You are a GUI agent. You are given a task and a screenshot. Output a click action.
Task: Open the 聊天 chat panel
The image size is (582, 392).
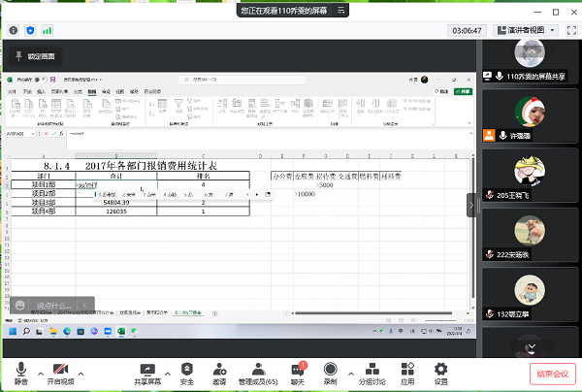pos(299,371)
